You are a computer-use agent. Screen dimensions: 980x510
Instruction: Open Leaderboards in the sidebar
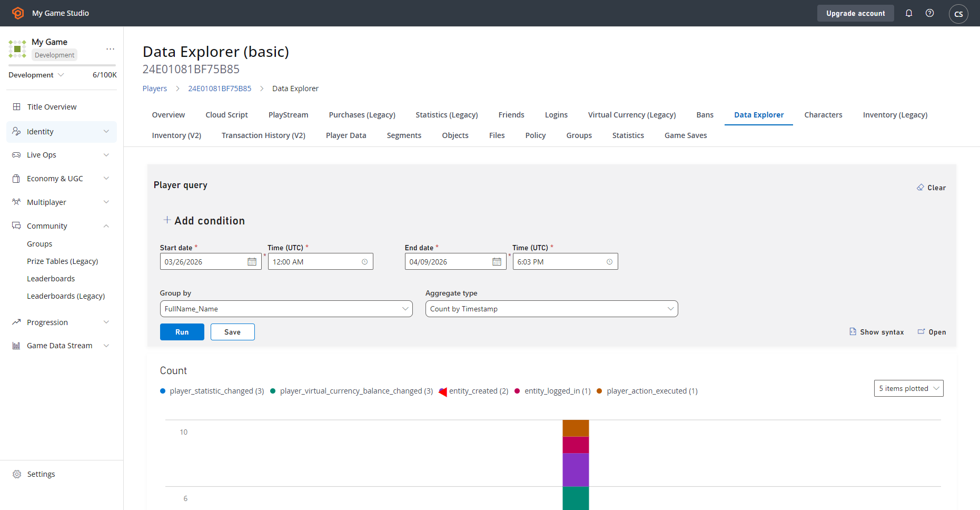point(51,279)
